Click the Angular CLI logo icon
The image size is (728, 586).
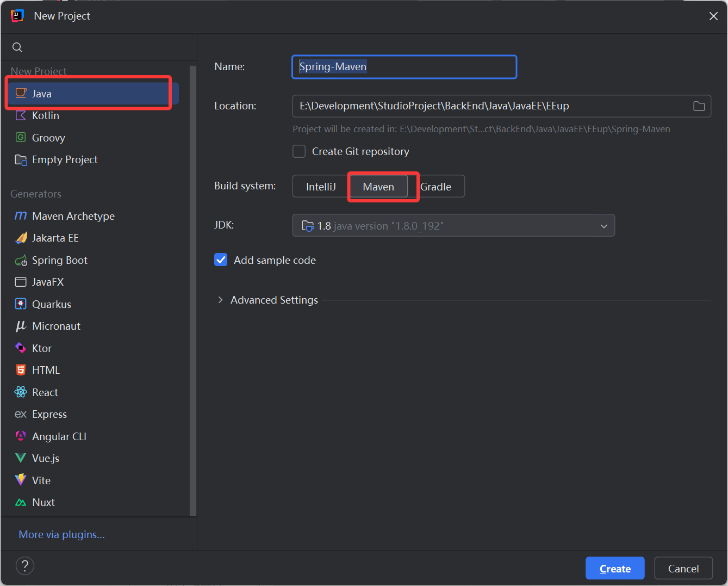tap(21, 436)
